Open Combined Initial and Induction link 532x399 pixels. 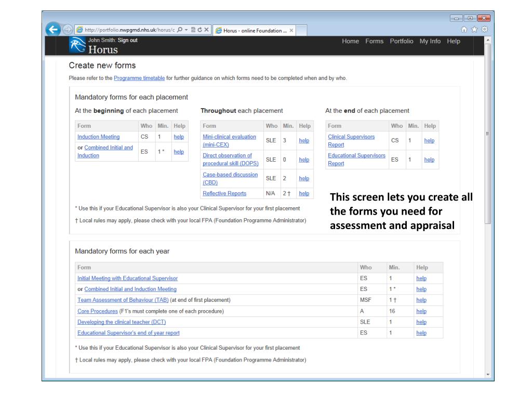(105, 151)
